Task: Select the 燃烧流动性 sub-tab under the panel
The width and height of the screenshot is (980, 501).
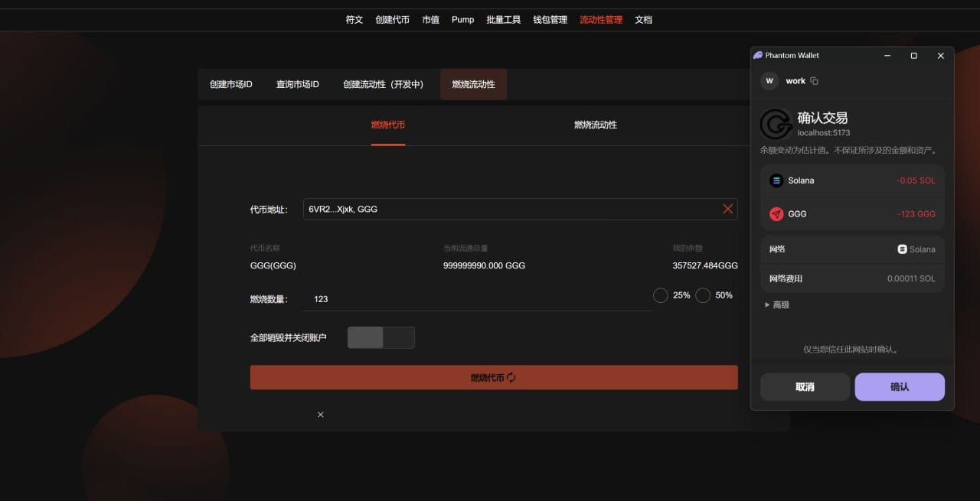Action: click(596, 125)
